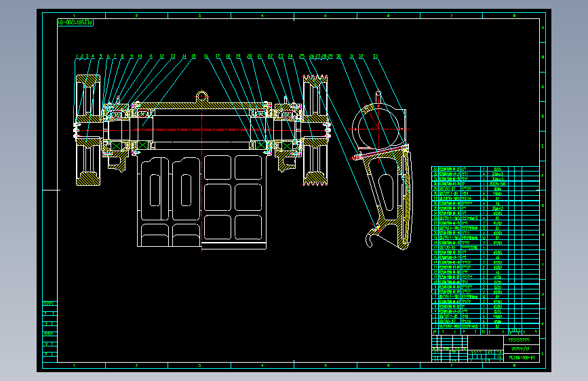Click part callout number 8

[x=122, y=56]
